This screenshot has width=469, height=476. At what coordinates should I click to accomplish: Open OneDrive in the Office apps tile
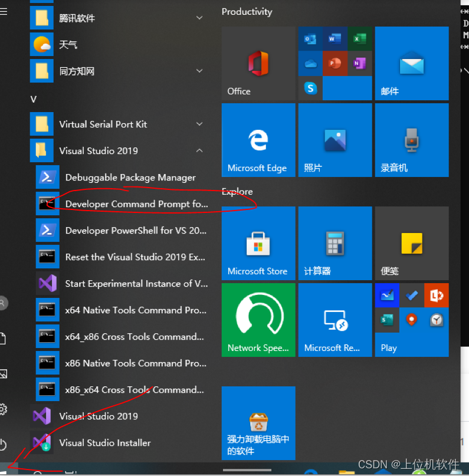pyautogui.click(x=310, y=64)
